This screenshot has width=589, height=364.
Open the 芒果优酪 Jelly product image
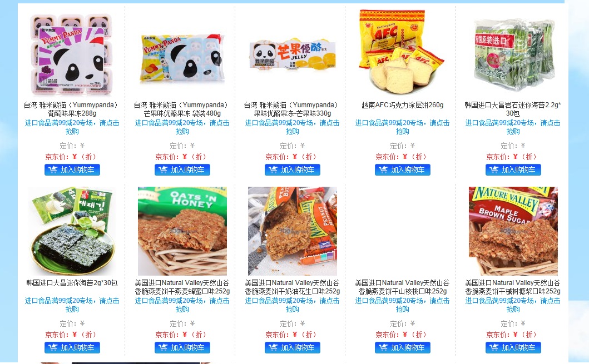[x=292, y=54]
